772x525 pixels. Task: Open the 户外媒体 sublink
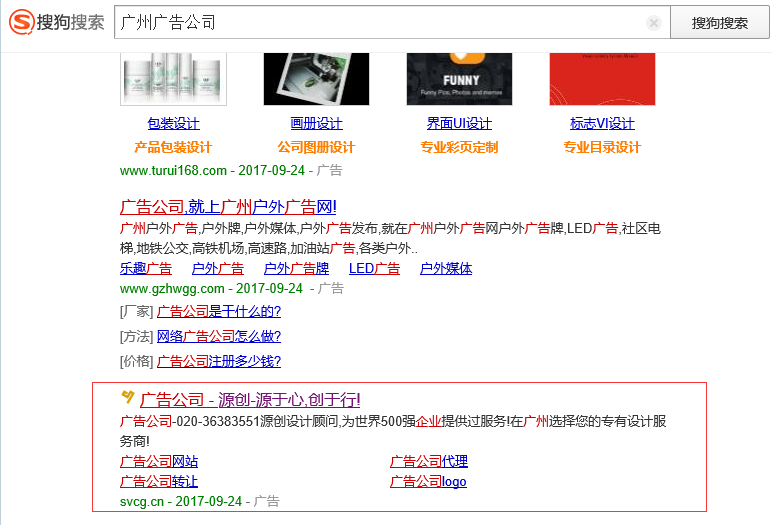(446, 268)
